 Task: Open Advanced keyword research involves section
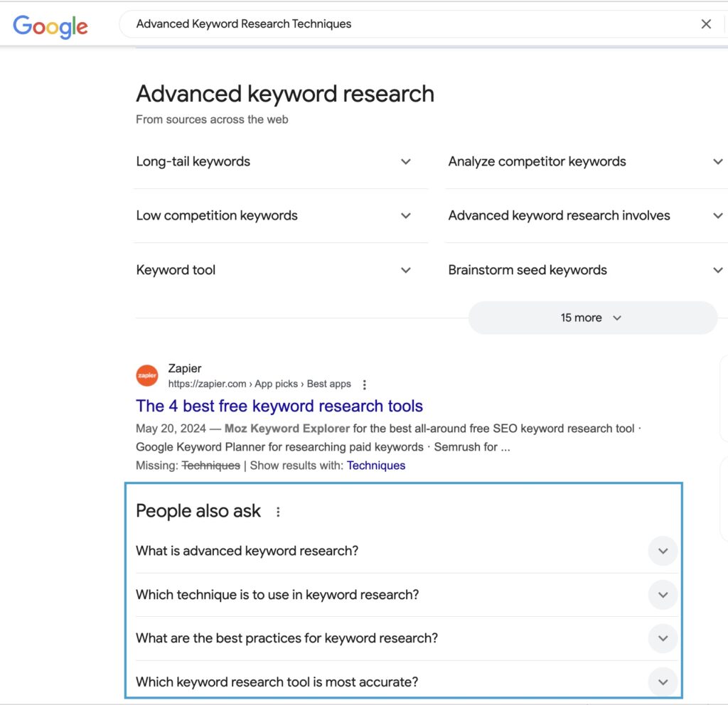pyautogui.click(x=717, y=215)
